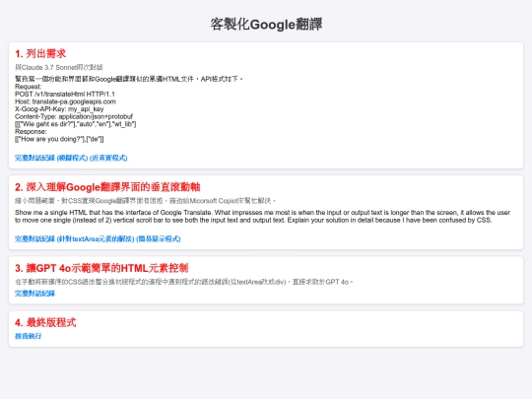This screenshot has height=399, width=532.
Task: Click the Content-Type: application/json+protobuf line
Action: 74,116
